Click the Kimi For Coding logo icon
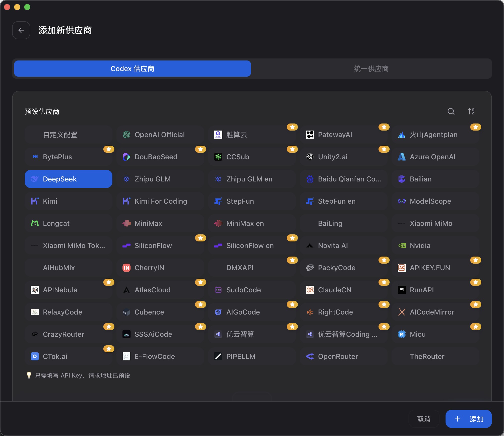 [x=127, y=201]
